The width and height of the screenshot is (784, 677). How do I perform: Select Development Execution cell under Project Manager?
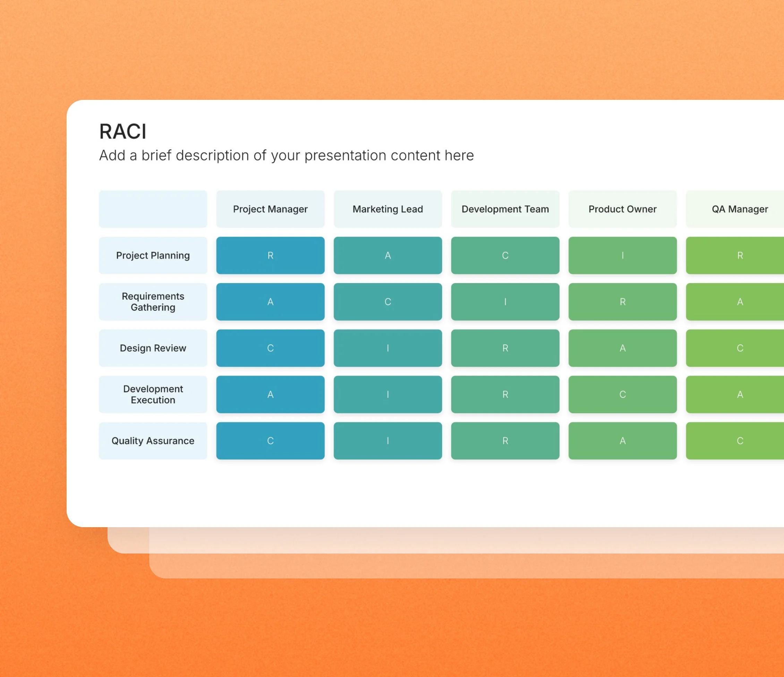pyautogui.click(x=271, y=394)
